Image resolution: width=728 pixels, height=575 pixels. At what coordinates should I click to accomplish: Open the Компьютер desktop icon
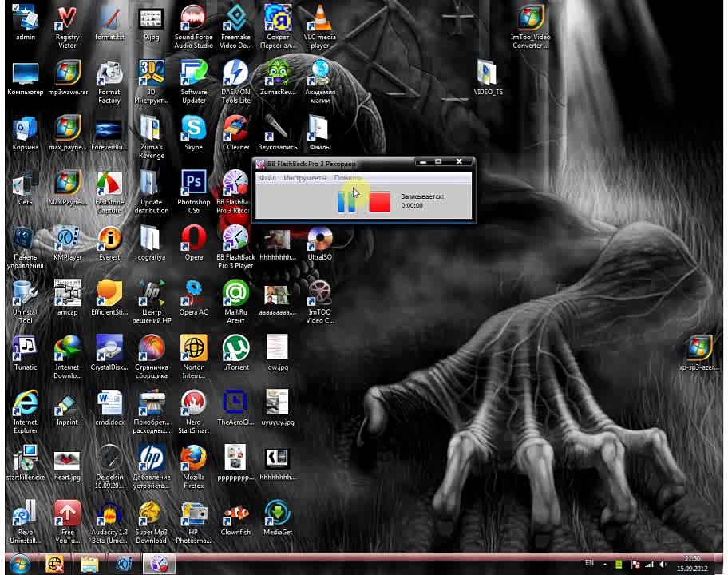(25, 78)
